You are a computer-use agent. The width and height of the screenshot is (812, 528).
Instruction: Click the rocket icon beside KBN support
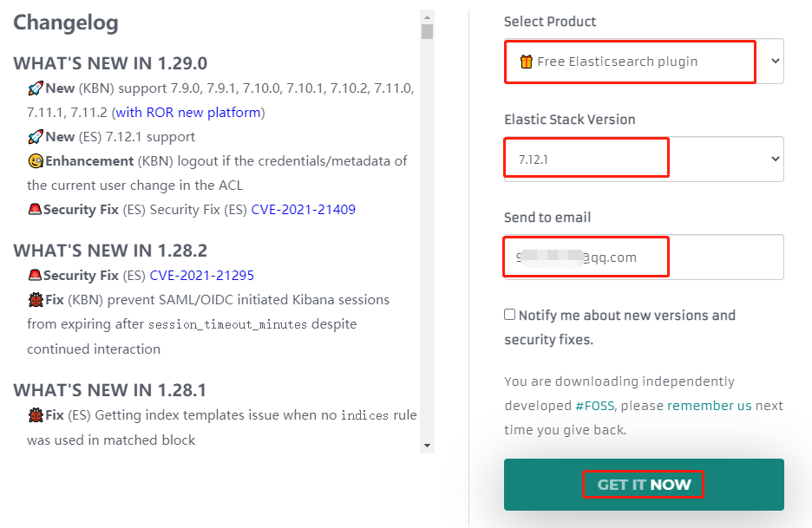[x=36, y=88]
